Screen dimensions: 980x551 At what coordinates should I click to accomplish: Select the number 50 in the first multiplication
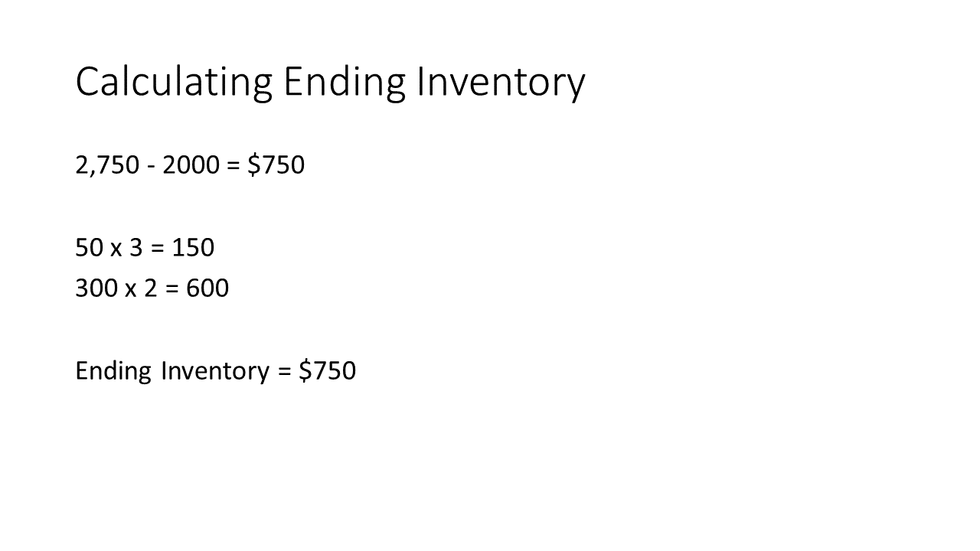click(x=89, y=247)
